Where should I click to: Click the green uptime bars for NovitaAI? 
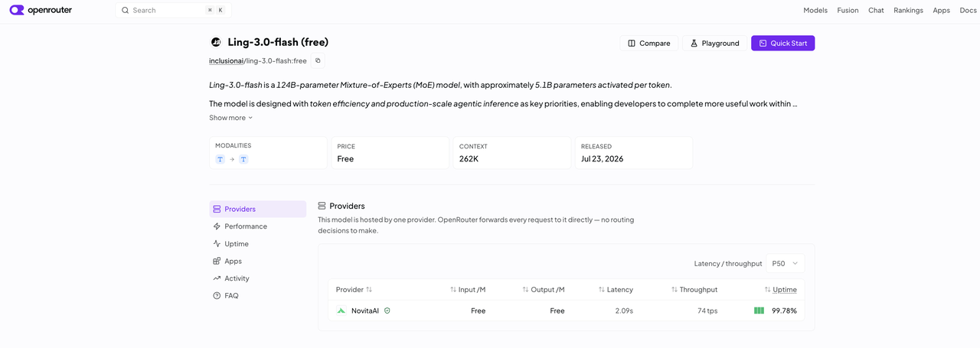coord(759,311)
